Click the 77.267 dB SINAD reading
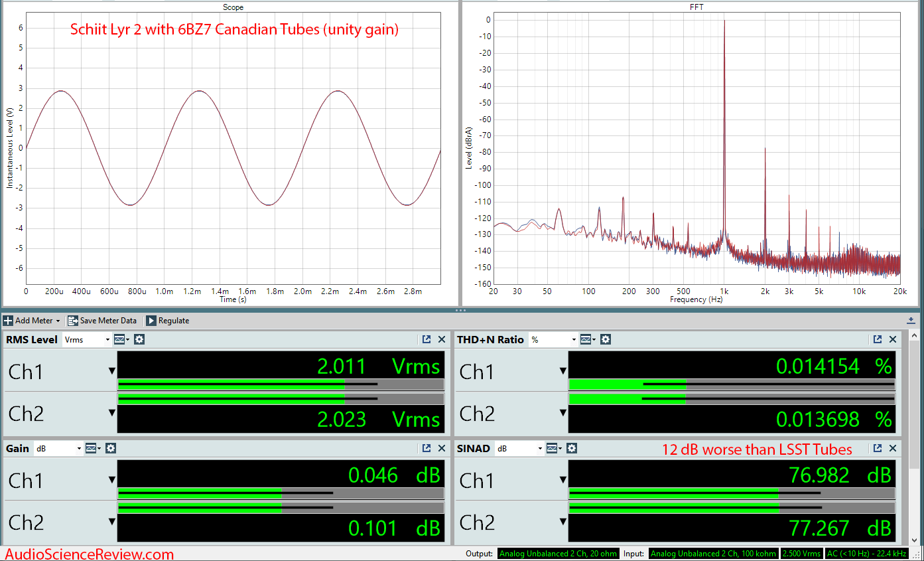 point(840,528)
